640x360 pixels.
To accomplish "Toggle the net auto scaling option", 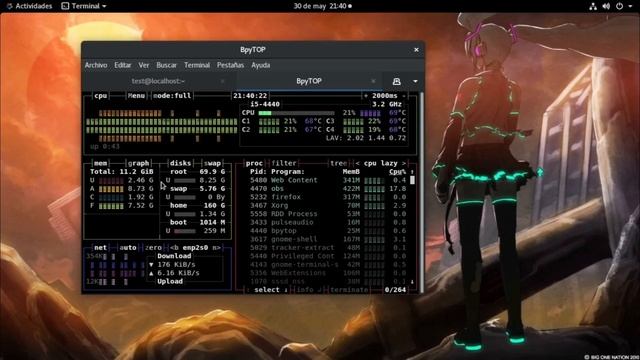I will [x=128, y=247].
